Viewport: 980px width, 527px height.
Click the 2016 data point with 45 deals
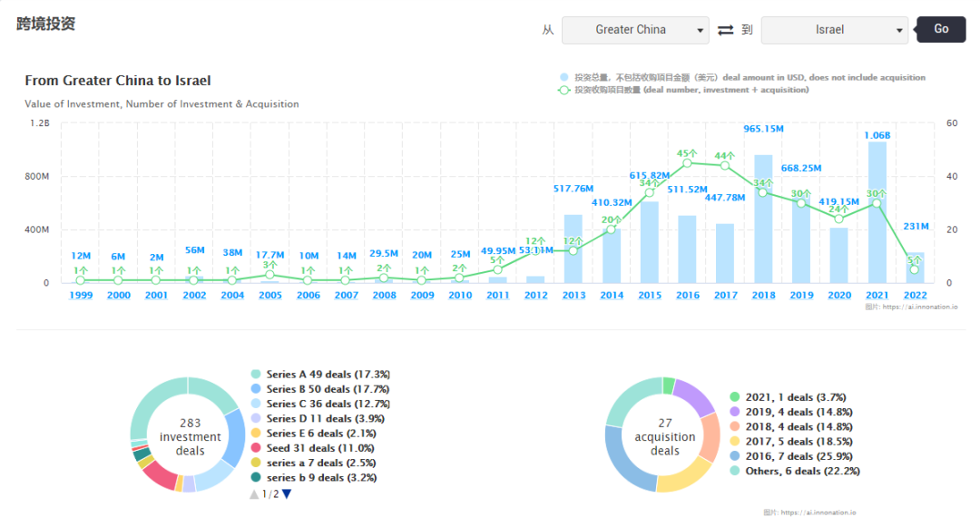pos(687,163)
